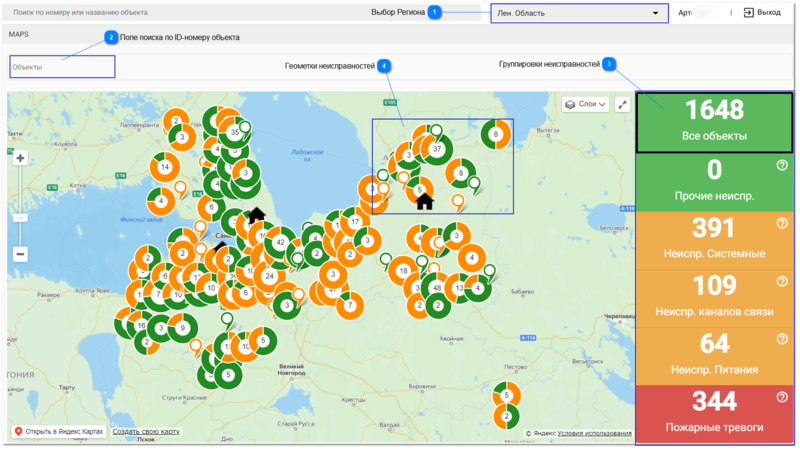Select the 64 Неиспр. Питания tile
This screenshot has height=451, width=800.
[714, 356]
